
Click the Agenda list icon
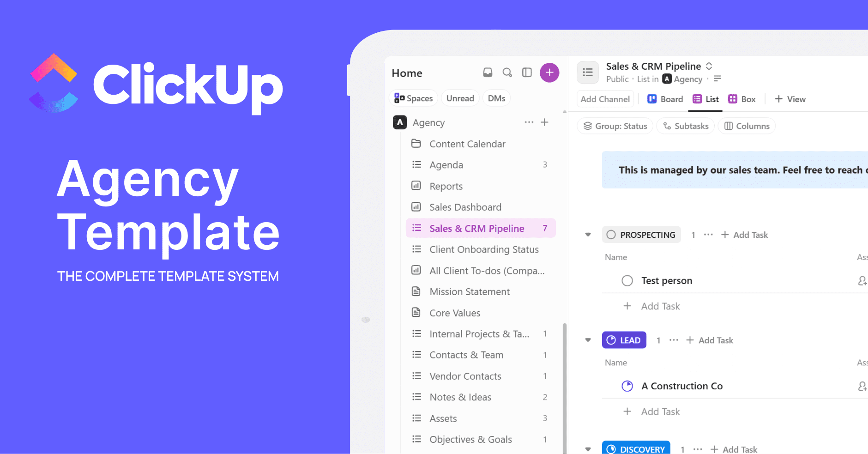pyautogui.click(x=416, y=164)
